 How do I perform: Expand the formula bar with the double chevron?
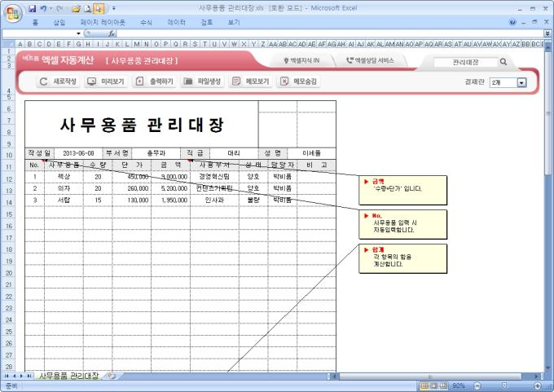547,33
